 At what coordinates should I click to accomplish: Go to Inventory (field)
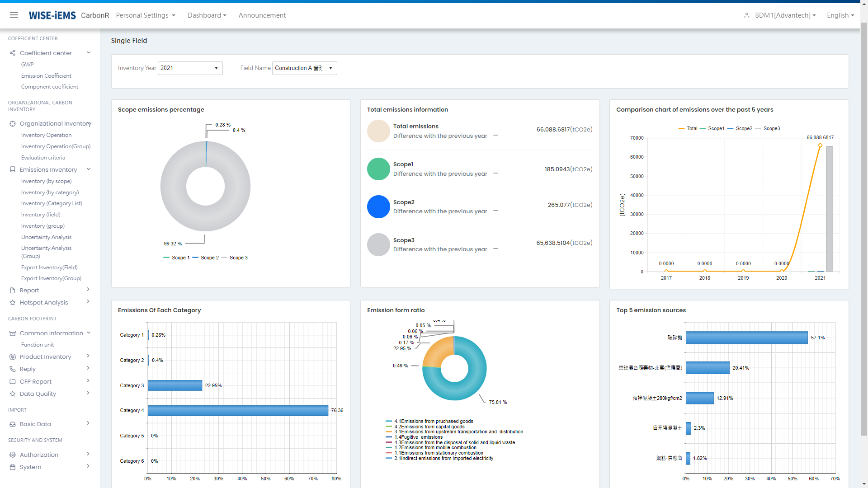pyautogui.click(x=41, y=215)
